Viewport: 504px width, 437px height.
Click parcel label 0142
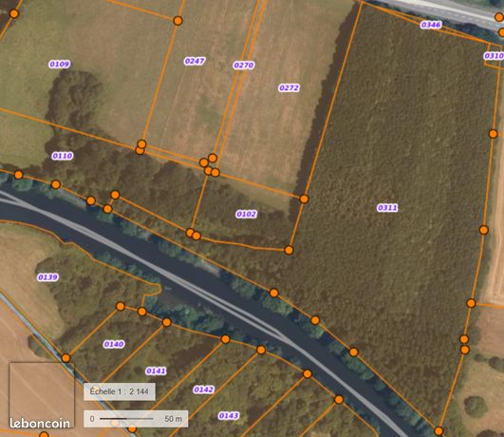203,390
